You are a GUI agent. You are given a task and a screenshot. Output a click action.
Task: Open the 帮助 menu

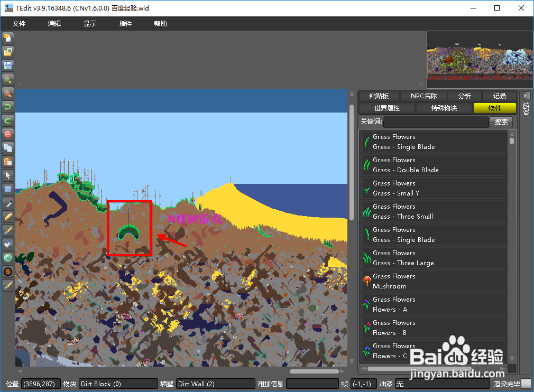[160, 23]
